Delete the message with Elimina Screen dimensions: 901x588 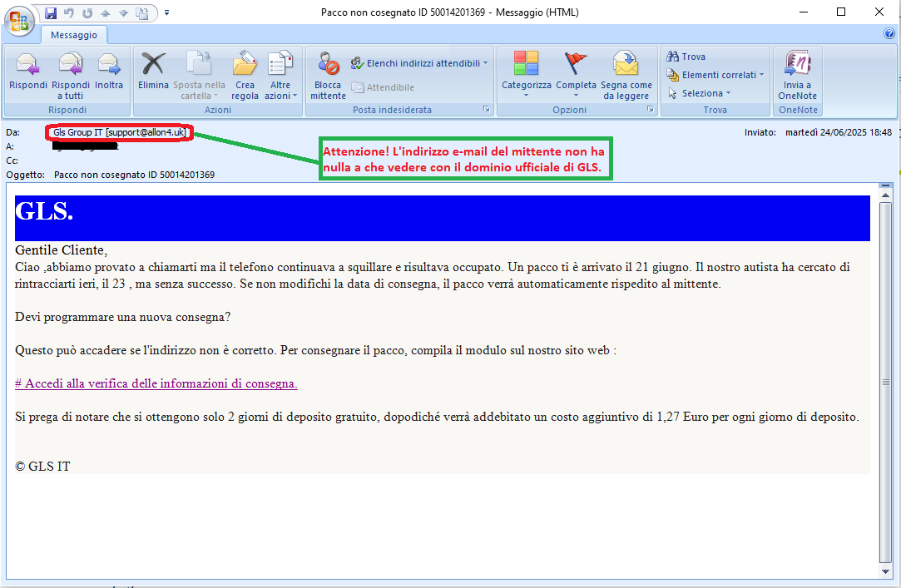153,72
